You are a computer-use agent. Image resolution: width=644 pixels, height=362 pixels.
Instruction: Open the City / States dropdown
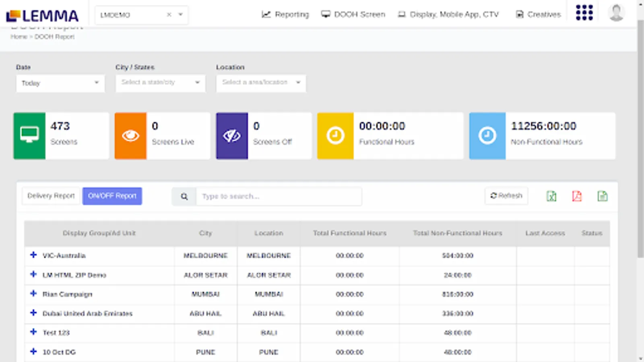tap(160, 83)
